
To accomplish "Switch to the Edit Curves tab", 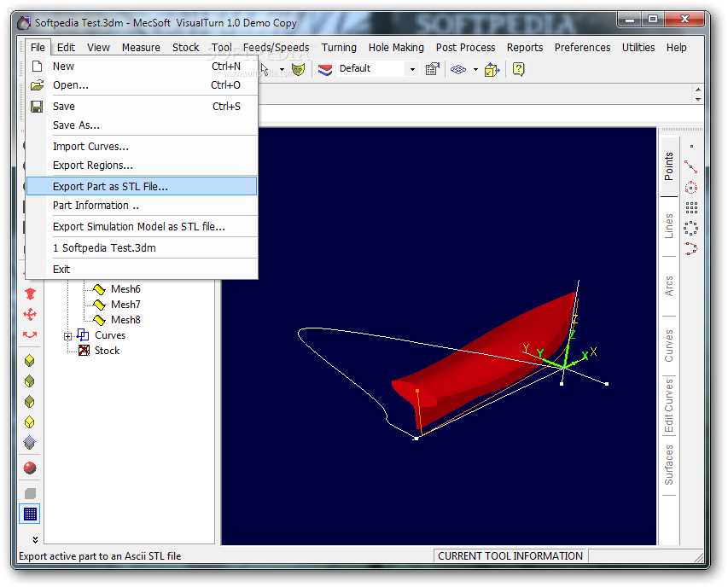I will (x=669, y=405).
